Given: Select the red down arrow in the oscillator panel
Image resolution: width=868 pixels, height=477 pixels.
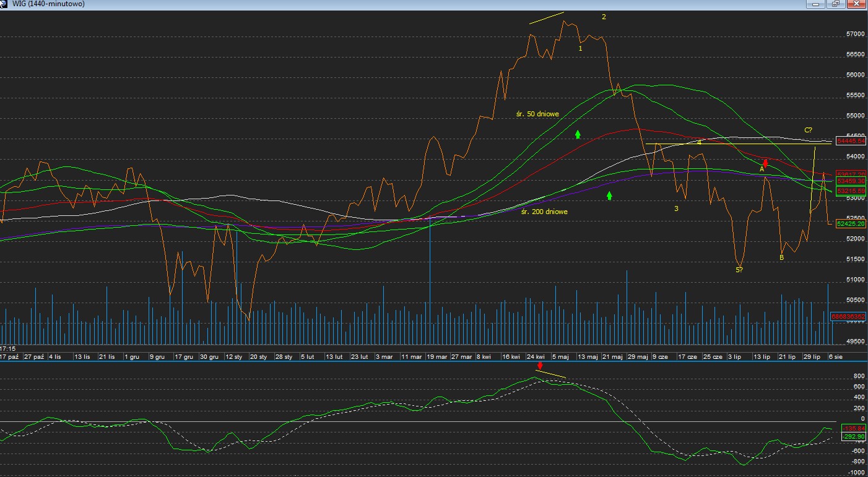Looking at the screenshot, I should pyautogui.click(x=540, y=366).
